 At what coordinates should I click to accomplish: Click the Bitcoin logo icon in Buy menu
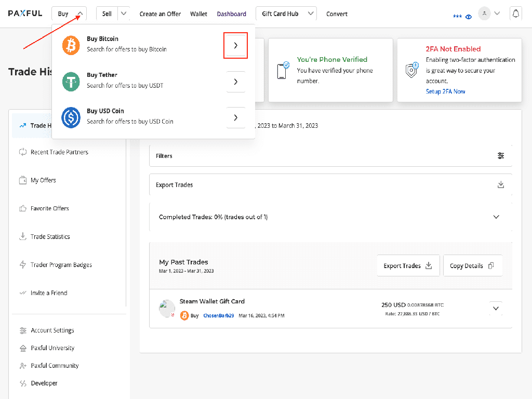pos(71,46)
